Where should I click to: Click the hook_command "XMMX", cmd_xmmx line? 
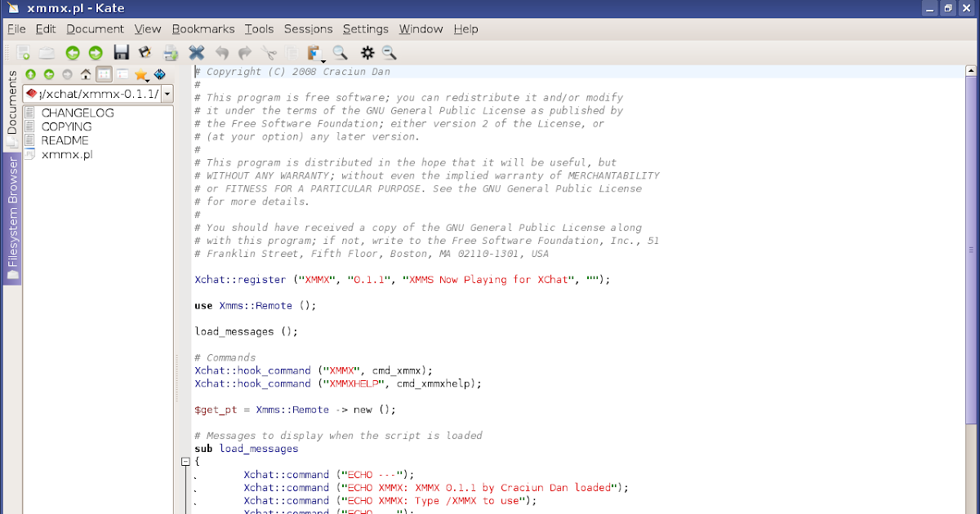(x=314, y=371)
